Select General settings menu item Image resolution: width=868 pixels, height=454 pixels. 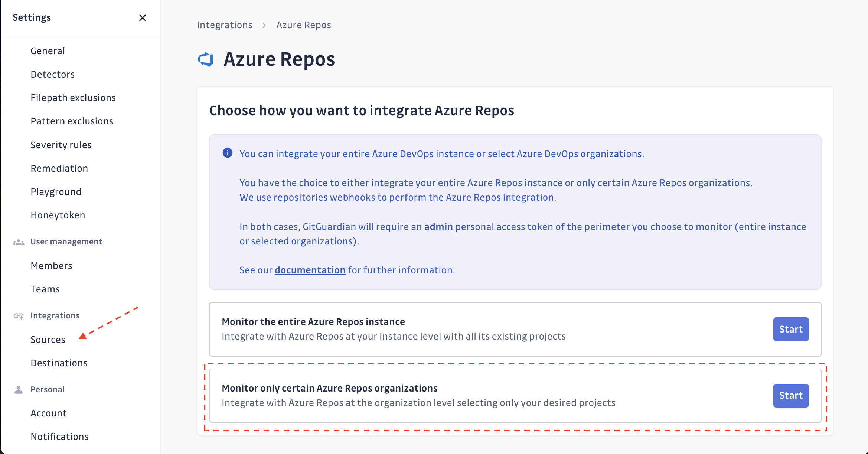click(x=48, y=51)
